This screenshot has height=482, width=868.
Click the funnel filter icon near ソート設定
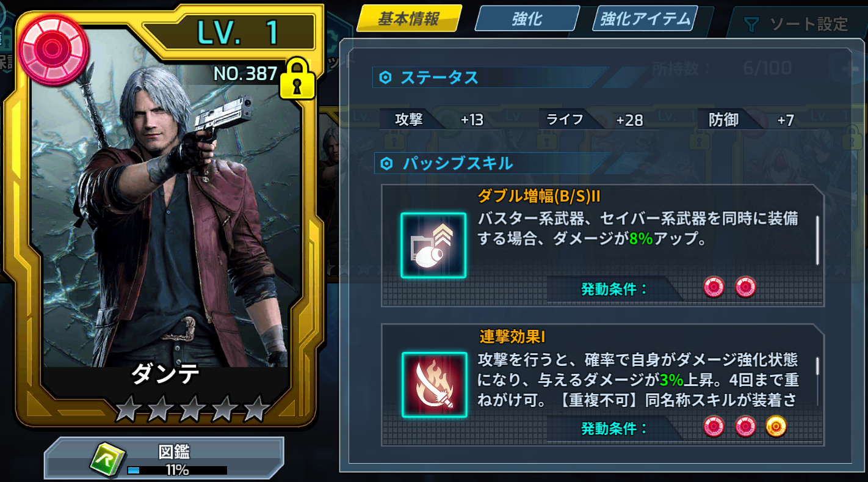pos(751,24)
